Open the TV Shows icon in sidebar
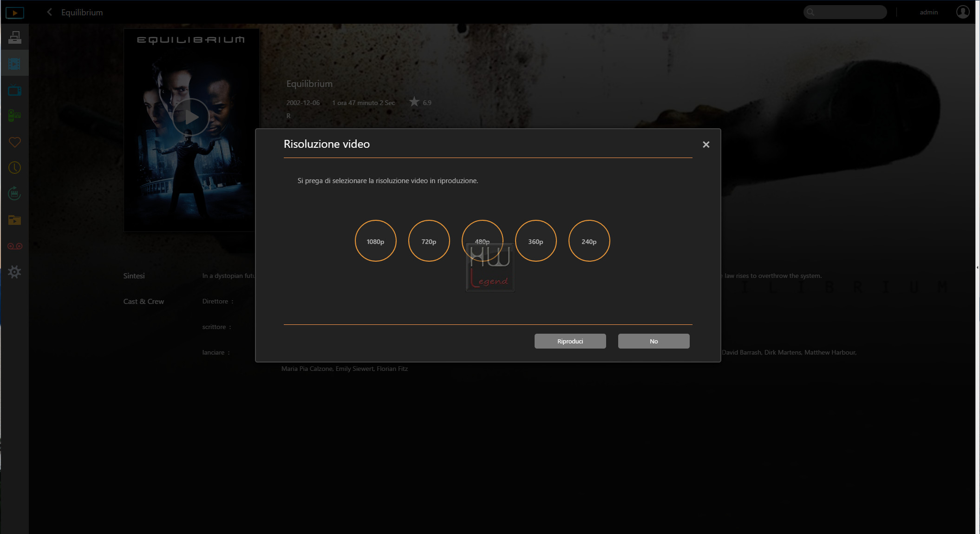This screenshot has height=534, width=980. 14,90
